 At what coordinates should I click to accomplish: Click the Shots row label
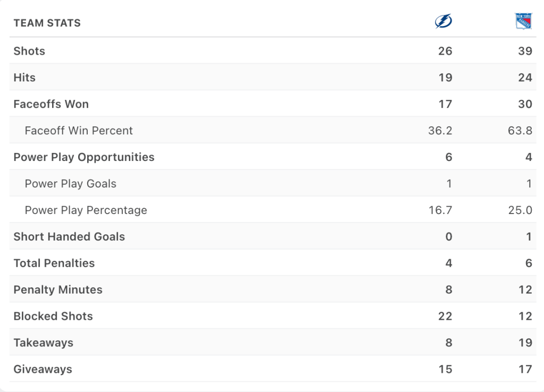(29, 51)
